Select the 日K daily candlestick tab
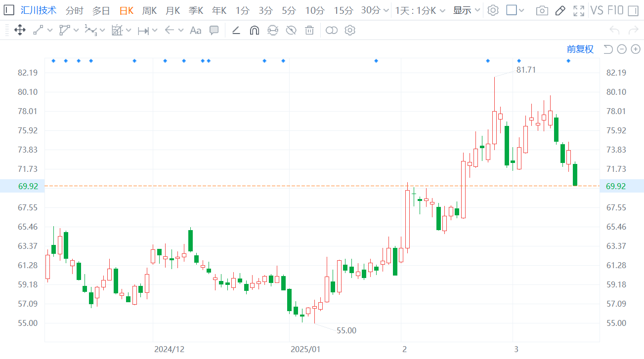 127,10
